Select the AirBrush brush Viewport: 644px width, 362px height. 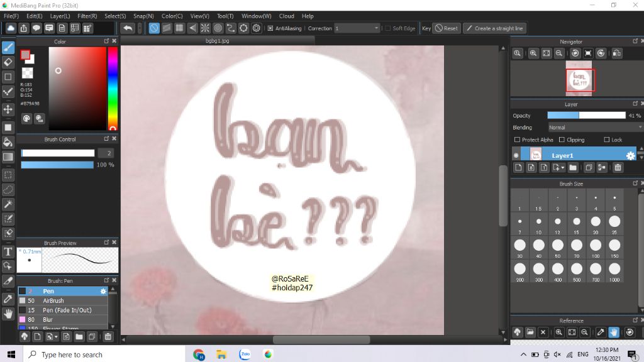point(63,300)
